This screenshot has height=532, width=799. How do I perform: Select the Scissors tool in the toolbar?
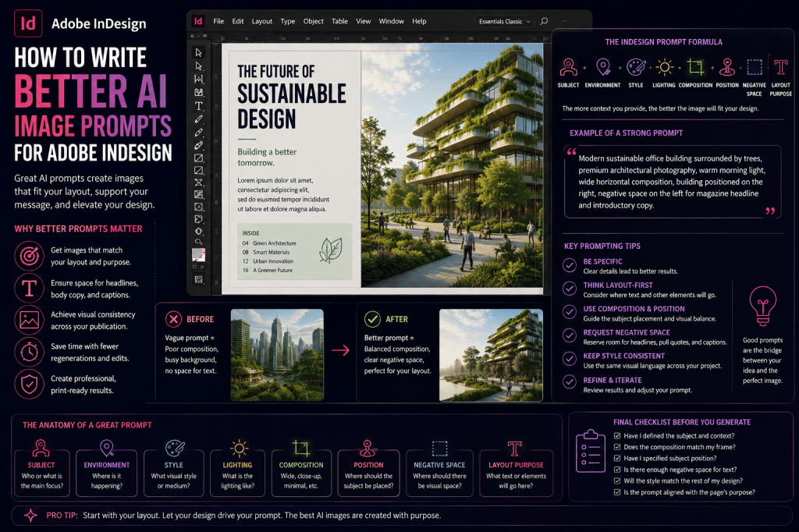coord(199,183)
